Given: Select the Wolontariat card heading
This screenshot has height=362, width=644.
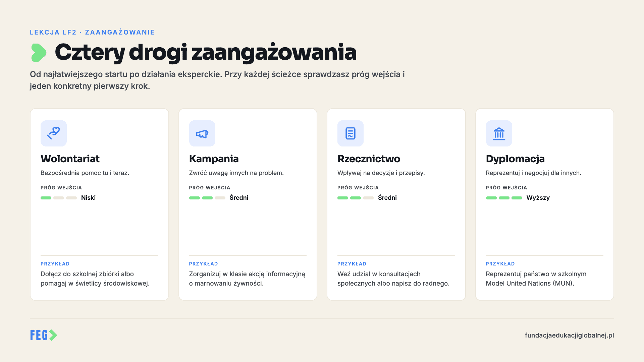Looking at the screenshot, I should 70,159.
